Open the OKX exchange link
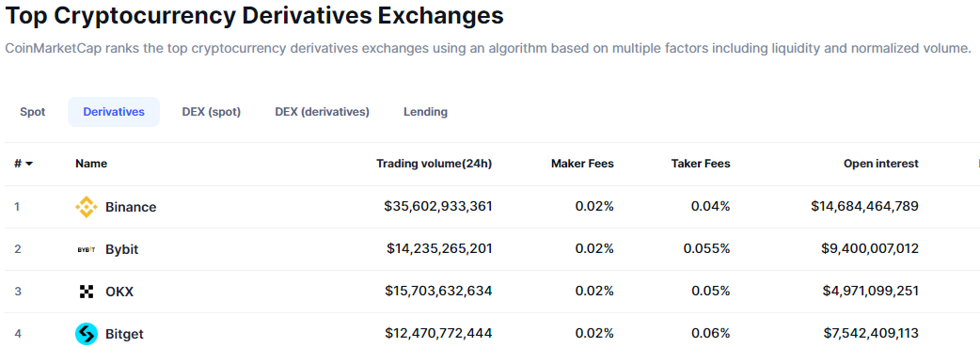The width and height of the screenshot is (980, 348). pyautogui.click(x=119, y=292)
